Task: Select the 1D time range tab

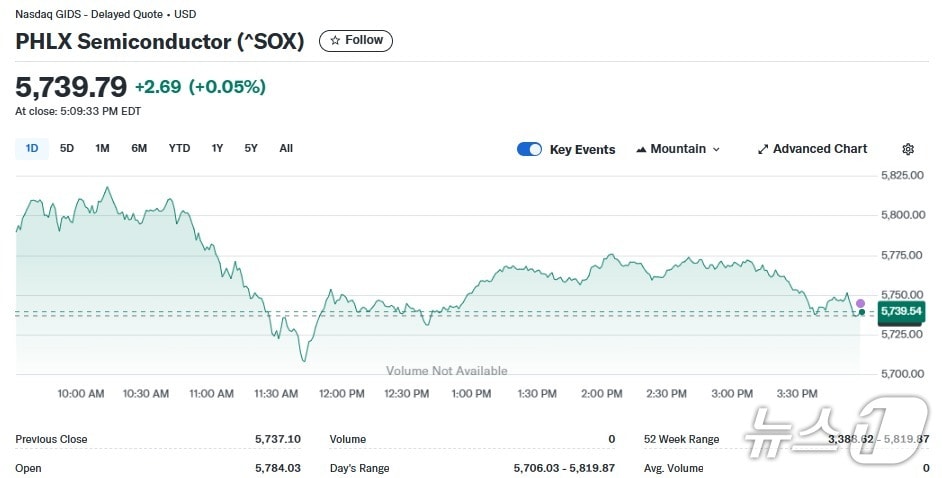Action: click(32, 148)
